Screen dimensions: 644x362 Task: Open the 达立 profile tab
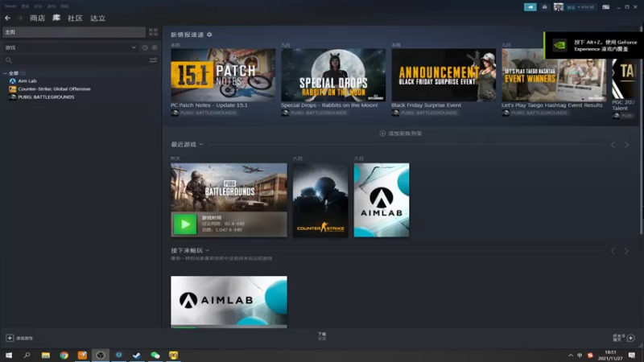coord(97,18)
